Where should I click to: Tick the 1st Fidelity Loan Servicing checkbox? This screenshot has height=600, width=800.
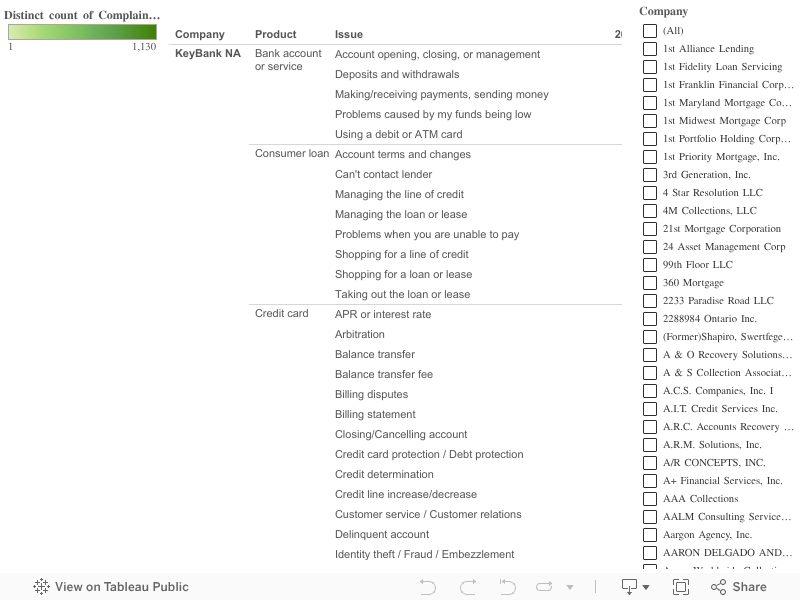tap(649, 67)
